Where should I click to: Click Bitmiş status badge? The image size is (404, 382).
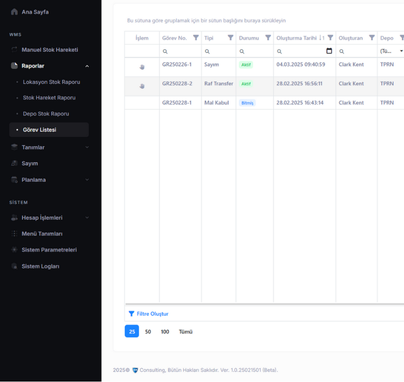(x=247, y=103)
